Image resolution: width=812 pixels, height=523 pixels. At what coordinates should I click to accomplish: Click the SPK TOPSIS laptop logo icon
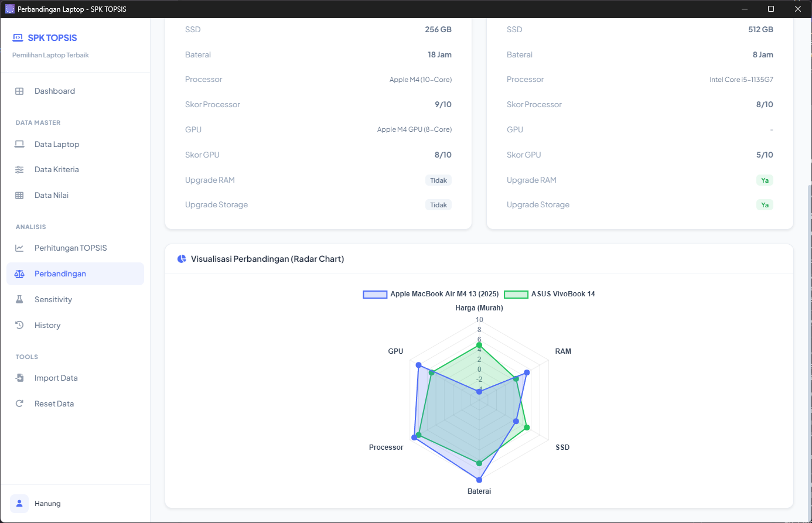pyautogui.click(x=18, y=37)
